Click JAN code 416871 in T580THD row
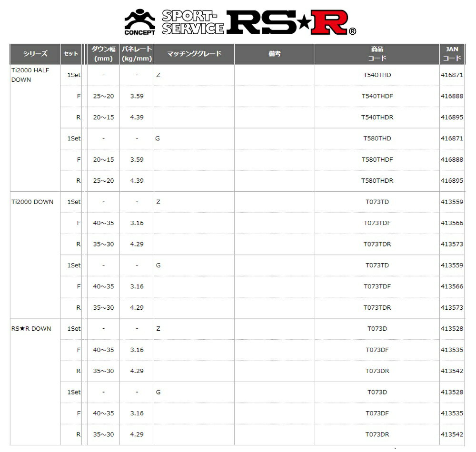 coord(452,138)
